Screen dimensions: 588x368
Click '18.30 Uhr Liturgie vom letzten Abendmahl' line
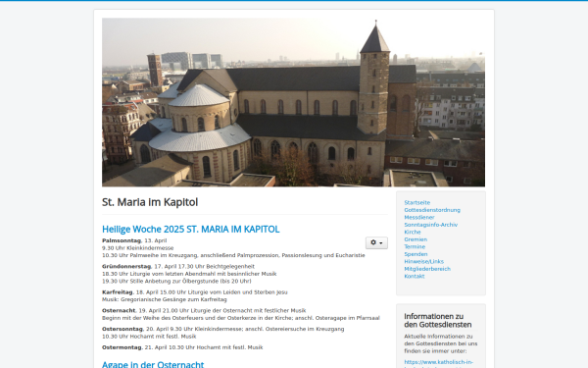[189, 274]
